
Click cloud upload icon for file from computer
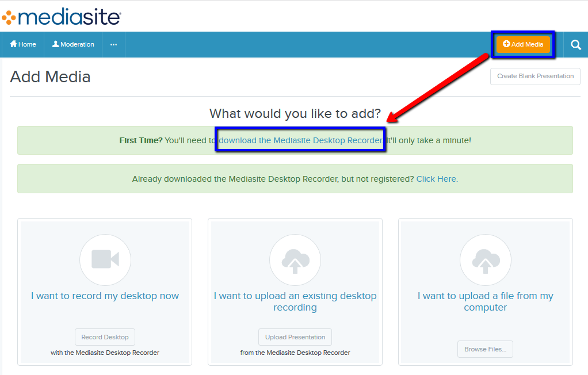pos(486,260)
